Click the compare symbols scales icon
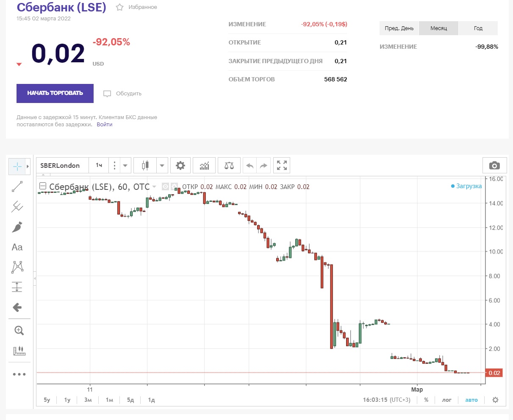 pyautogui.click(x=229, y=165)
